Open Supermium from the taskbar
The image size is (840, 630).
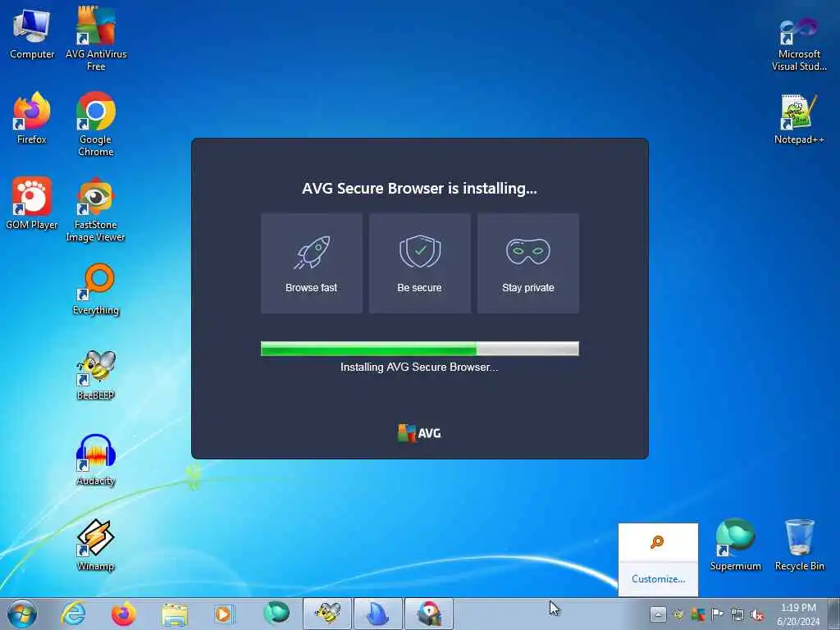(x=276, y=614)
